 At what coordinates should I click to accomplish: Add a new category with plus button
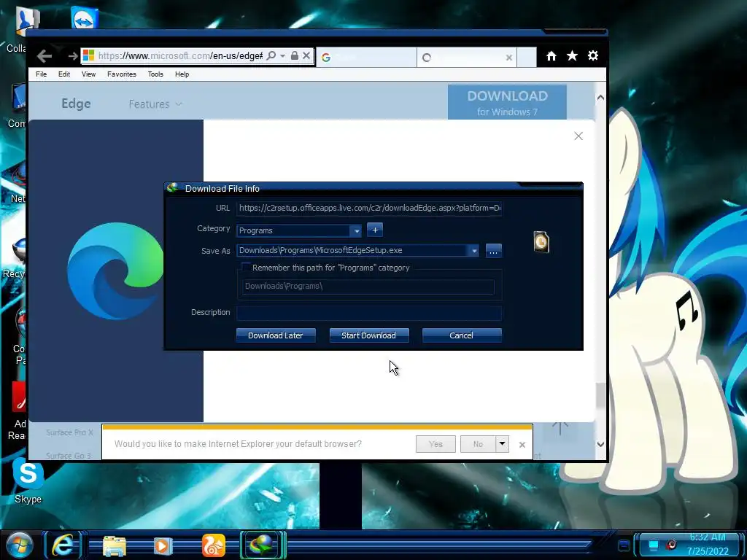pos(375,230)
